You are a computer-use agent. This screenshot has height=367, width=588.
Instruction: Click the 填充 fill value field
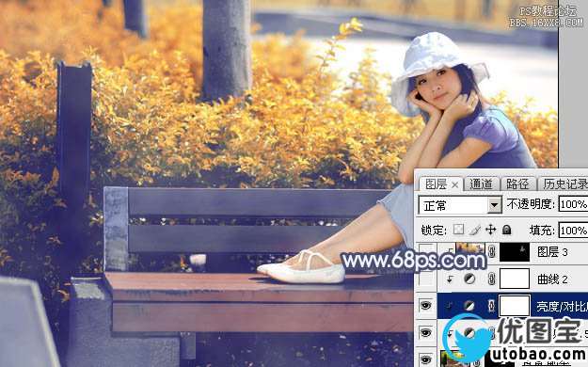573,230
